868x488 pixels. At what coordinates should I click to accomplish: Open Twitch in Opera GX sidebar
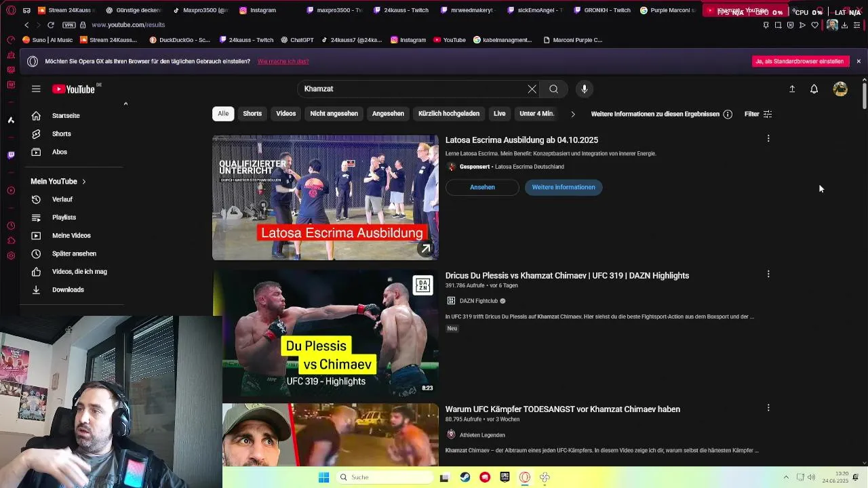11,155
